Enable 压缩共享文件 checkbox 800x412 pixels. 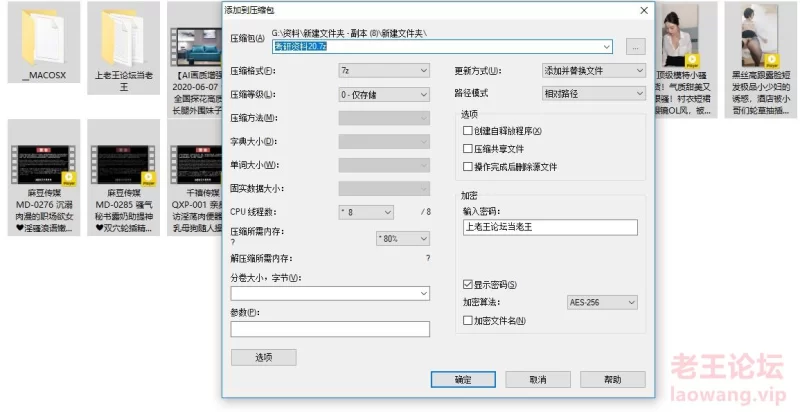pos(467,148)
